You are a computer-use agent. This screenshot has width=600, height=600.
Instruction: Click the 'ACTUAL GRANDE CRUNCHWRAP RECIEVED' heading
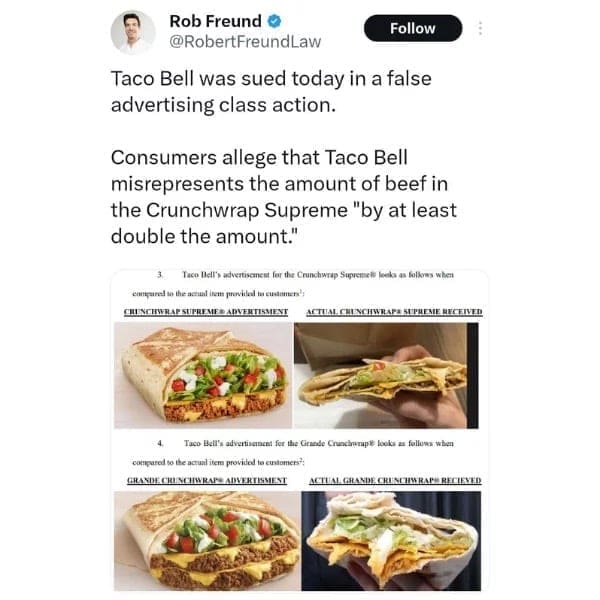[395, 481]
